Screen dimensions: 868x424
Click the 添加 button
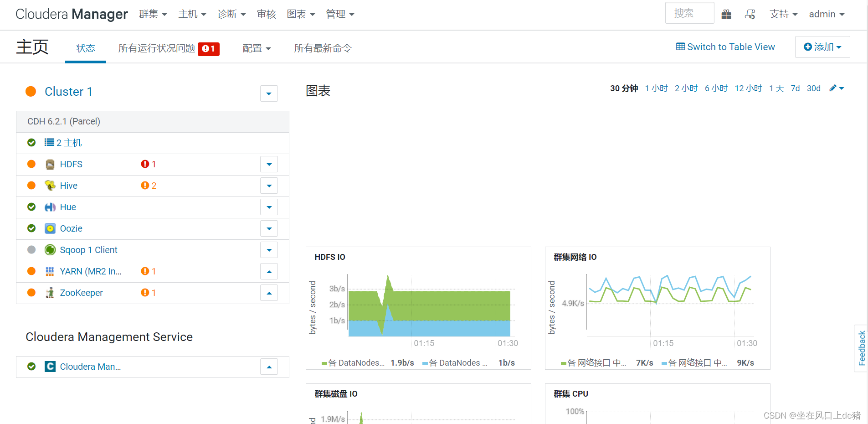[x=822, y=47]
